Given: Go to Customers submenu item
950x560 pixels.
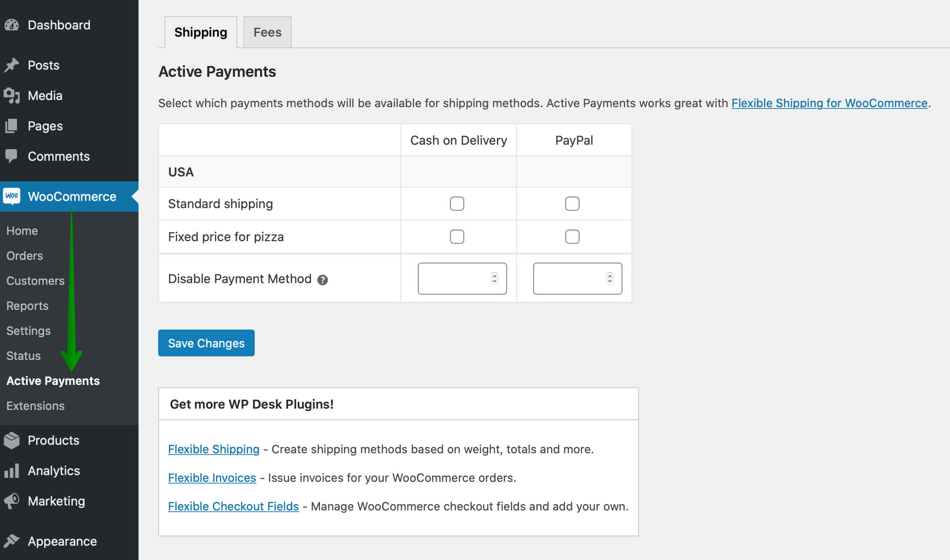Looking at the screenshot, I should 35,281.
